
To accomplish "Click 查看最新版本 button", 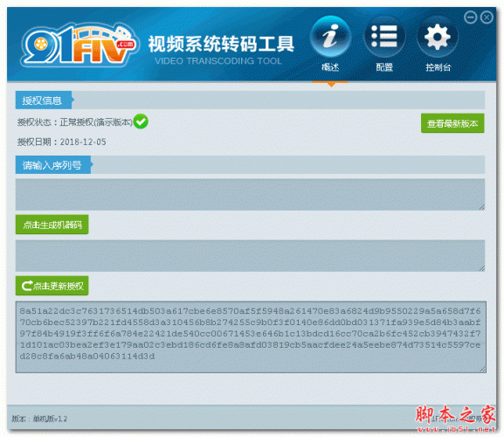I will (x=452, y=123).
